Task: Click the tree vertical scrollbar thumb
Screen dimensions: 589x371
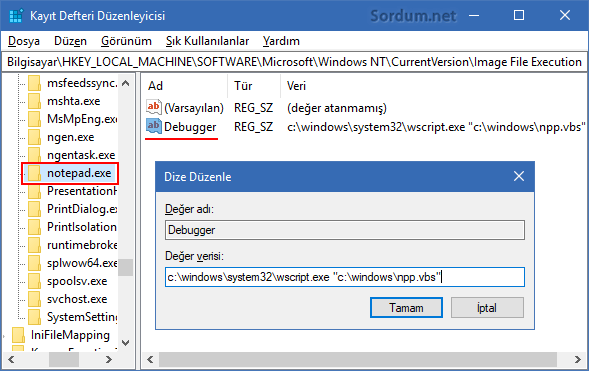Action: click(x=125, y=267)
